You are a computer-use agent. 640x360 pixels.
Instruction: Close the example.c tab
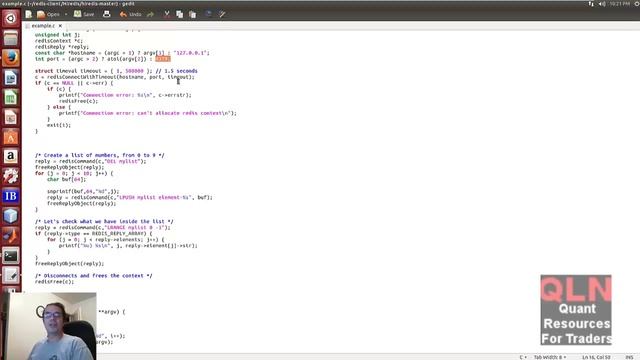(60, 26)
